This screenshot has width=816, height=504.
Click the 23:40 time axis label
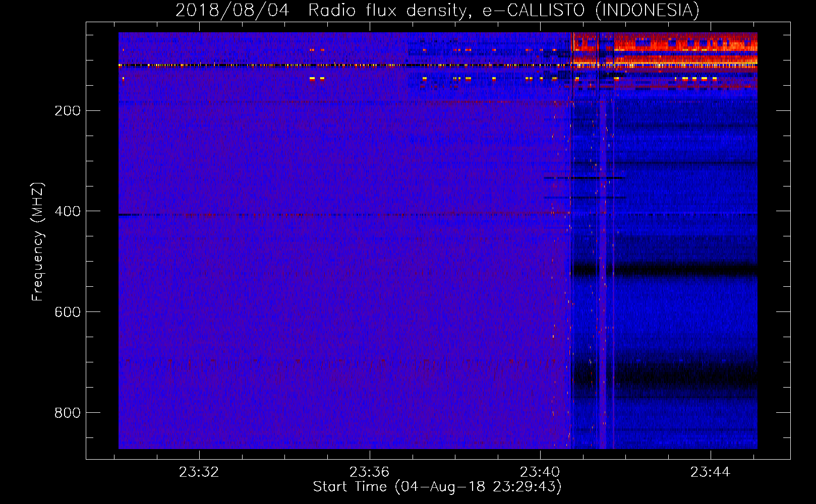[x=540, y=472]
